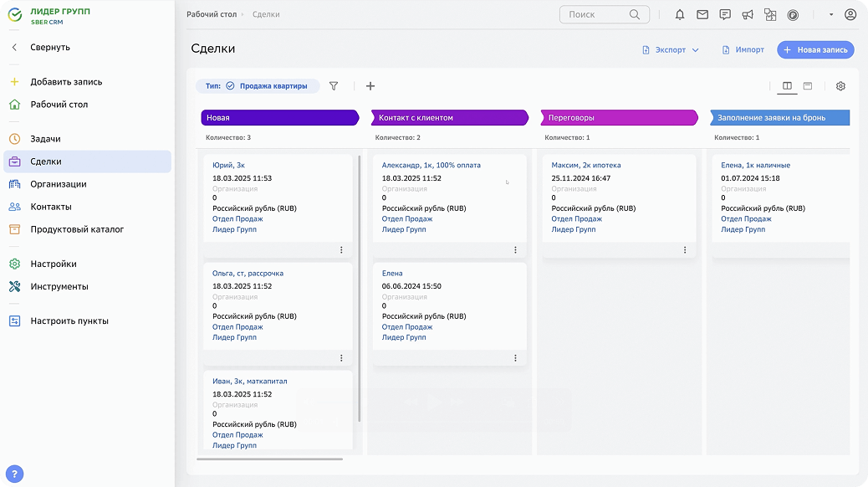Expand the Экспорт dropdown
The width and height of the screenshot is (868, 487).
click(x=671, y=50)
